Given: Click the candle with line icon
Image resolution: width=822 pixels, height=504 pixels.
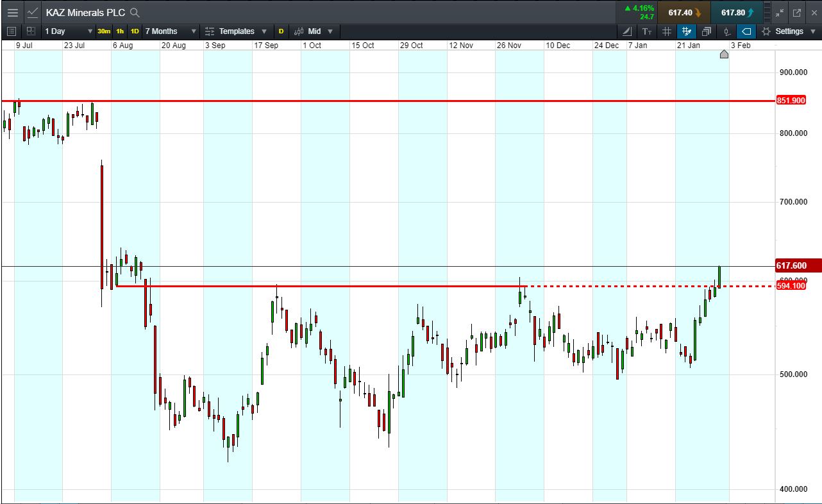Looking at the screenshot, I should [x=726, y=31].
